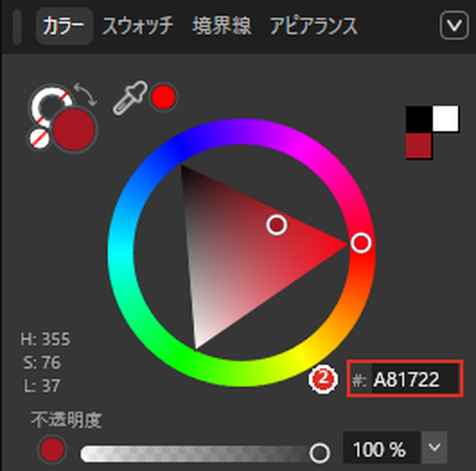Click the 不透明度 label

point(66,420)
